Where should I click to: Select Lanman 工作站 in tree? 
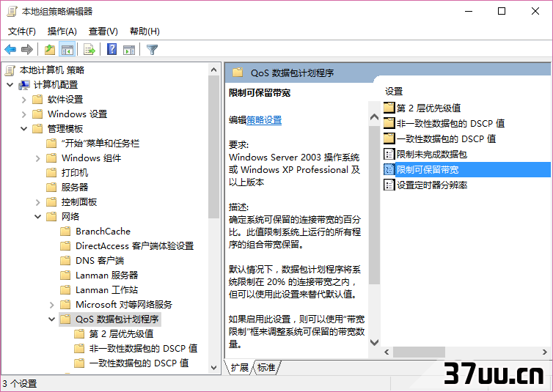(x=106, y=290)
